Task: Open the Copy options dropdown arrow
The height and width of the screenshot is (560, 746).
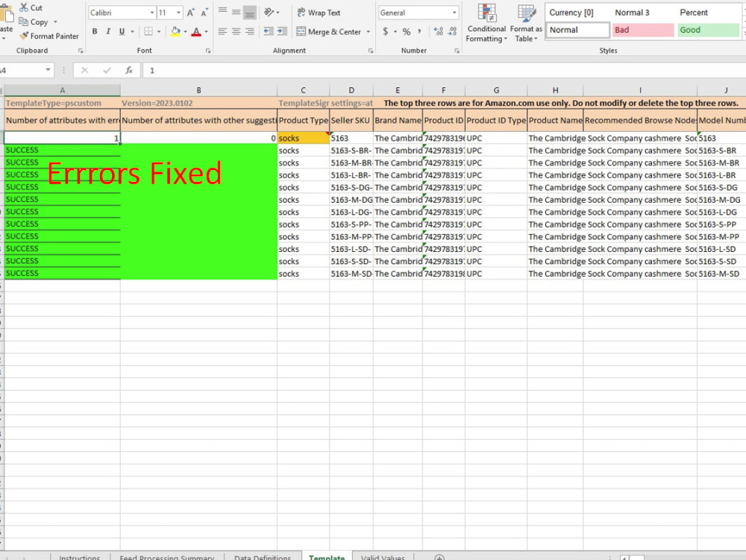Action: [56, 22]
